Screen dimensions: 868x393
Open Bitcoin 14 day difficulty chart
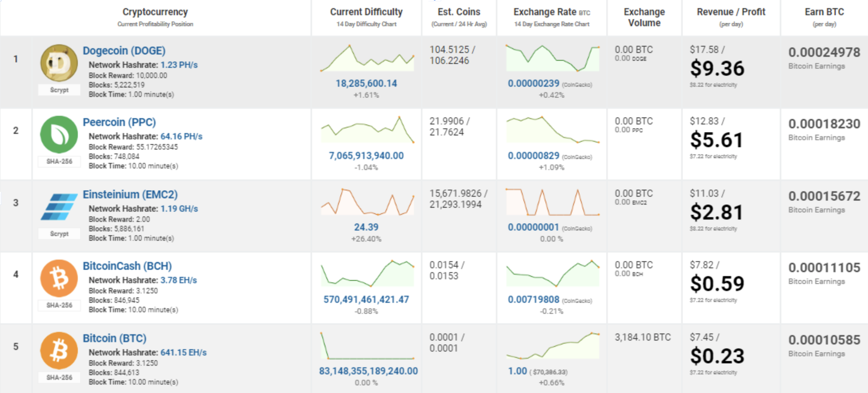pyautogui.click(x=367, y=346)
